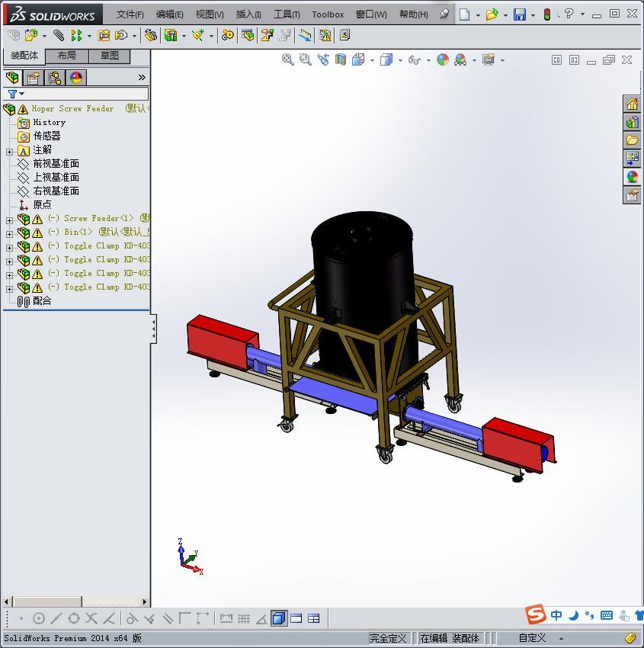The width and height of the screenshot is (644, 648).
Task: Expand the first Toggle Clamp KD-403 component
Action: coord(9,248)
